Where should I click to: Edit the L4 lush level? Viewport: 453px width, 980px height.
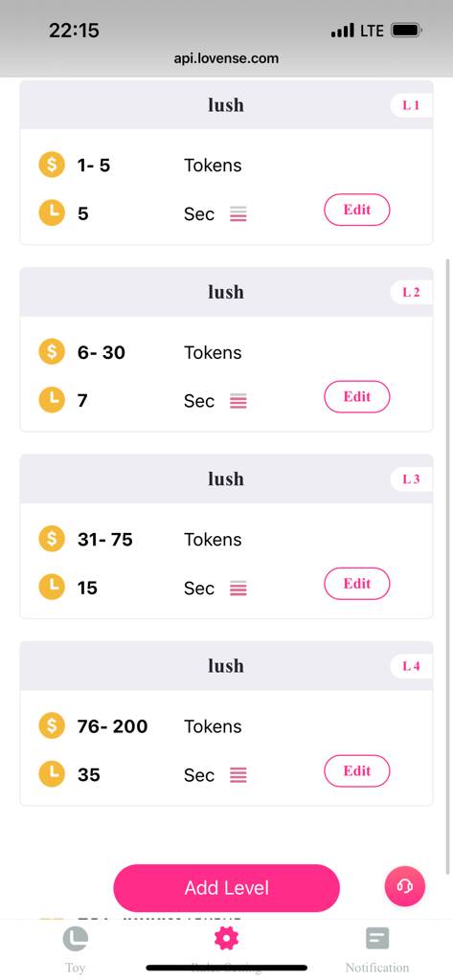pyautogui.click(x=356, y=771)
